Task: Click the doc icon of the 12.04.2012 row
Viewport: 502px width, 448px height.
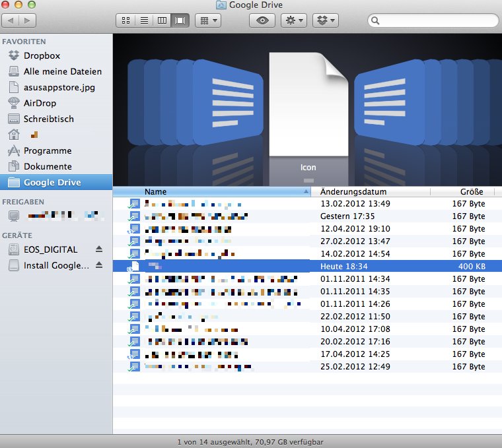Action: 134,229
